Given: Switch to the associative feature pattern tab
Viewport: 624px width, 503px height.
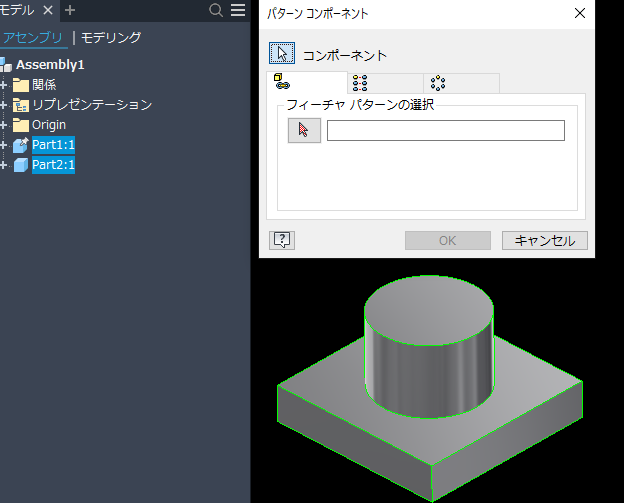Looking at the screenshot, I should coord(307,82).
